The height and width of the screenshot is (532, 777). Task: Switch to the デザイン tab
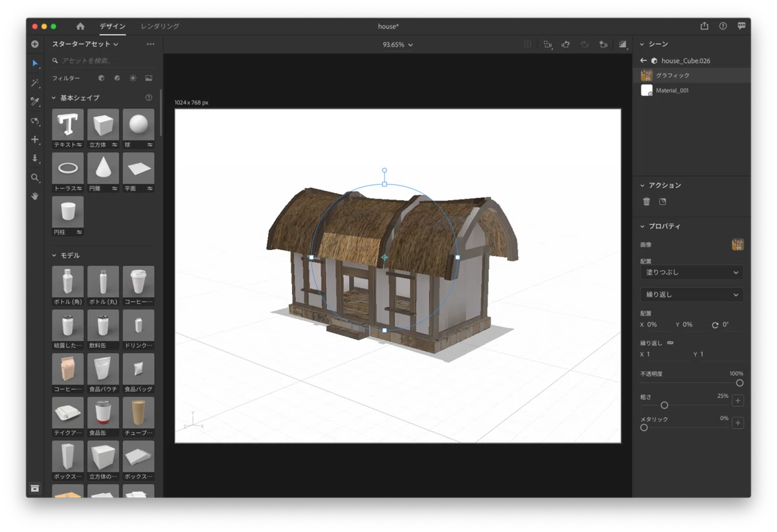112,27
